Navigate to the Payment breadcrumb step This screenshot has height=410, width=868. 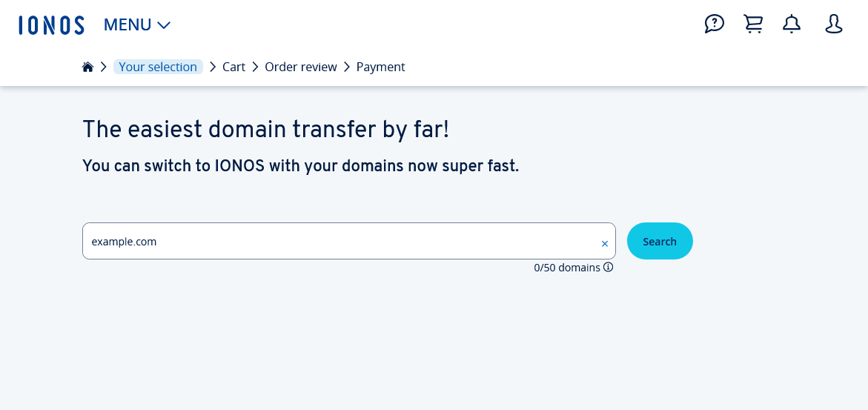[x=380, y=67]
